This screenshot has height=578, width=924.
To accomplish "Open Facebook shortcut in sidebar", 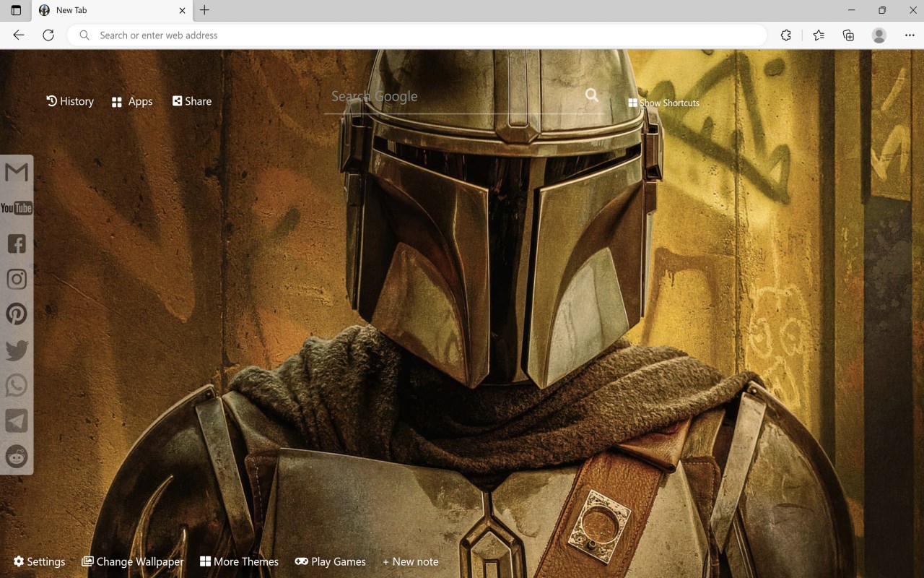I will click(x=17, y=243).
